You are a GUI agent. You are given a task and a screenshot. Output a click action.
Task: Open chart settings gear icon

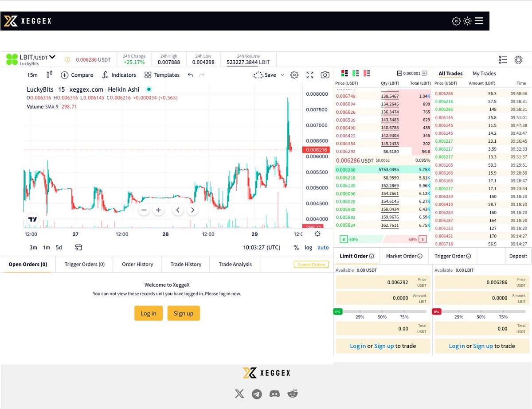pyautogui.click(x=294, y=75)
